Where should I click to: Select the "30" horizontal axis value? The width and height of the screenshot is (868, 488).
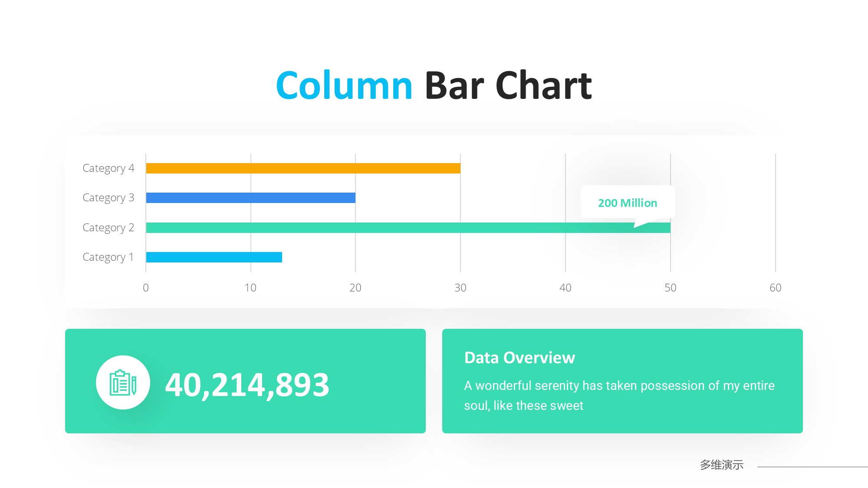[x=460, y=288]
